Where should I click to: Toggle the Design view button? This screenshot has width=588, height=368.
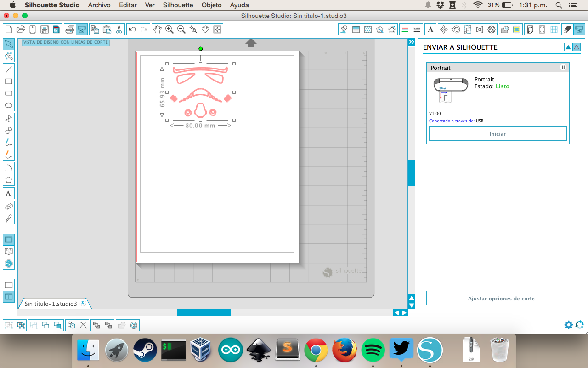pos(9,239)
